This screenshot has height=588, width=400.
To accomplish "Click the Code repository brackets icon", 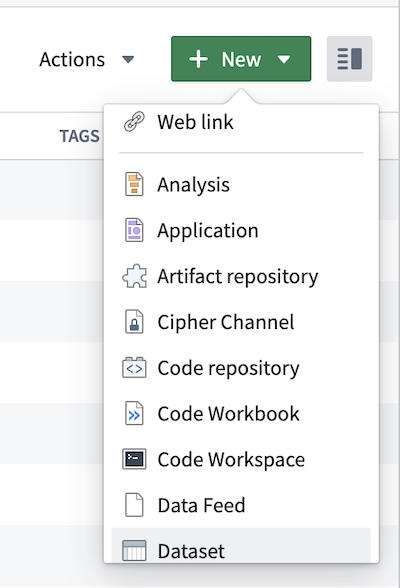I will click(134, 368).
